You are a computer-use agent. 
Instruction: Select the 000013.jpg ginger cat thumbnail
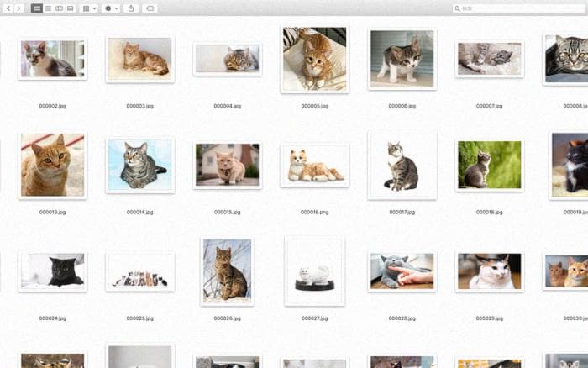[52, 165]
